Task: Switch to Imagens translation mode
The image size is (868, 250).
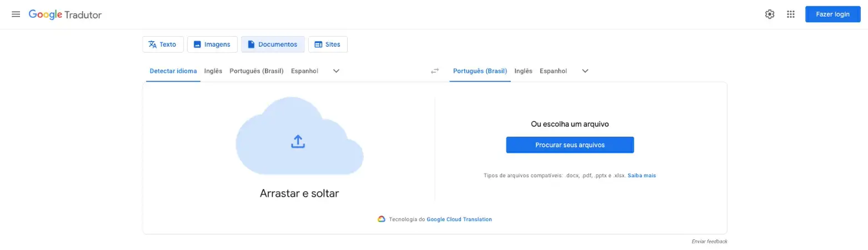Action: click(212, 44)
